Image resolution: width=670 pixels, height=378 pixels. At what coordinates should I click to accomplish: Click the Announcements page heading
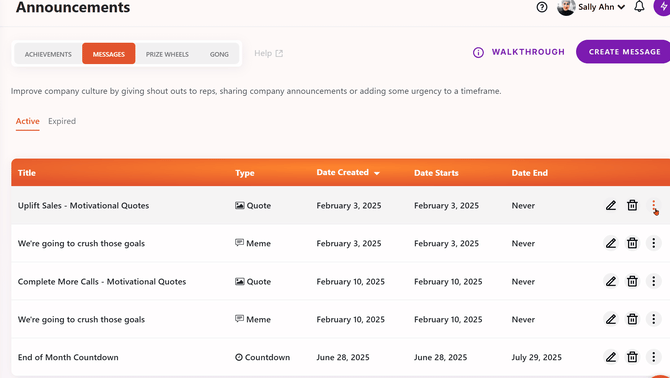[x=73, y=7]
